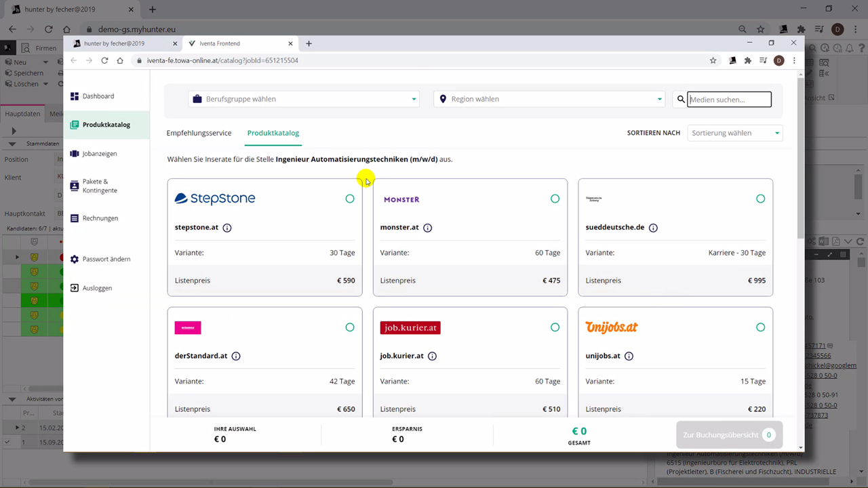Open the Berufsgruppe wählen dropdown
The width and height of the screenshot is (868, 488).
coord(304,99)
